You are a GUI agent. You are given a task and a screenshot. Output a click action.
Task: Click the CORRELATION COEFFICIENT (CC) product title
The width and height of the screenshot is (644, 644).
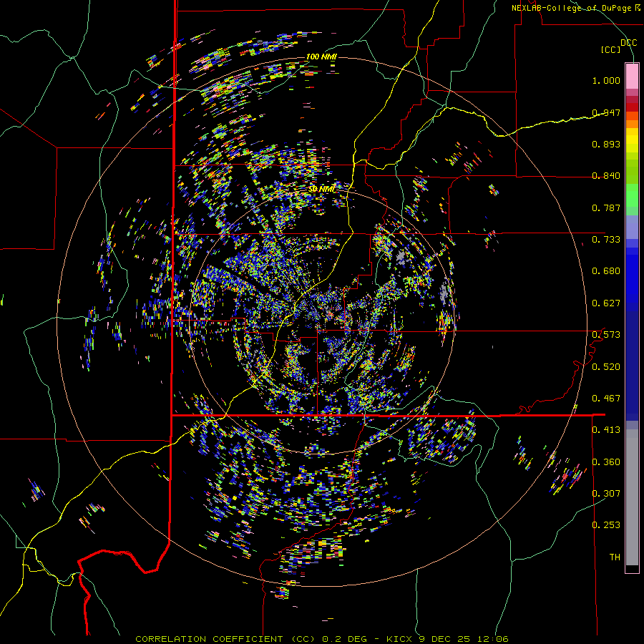pos(225,639)
